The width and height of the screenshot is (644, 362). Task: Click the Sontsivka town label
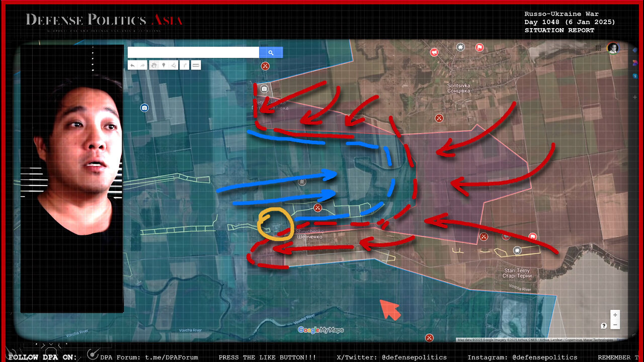(459, 88)
